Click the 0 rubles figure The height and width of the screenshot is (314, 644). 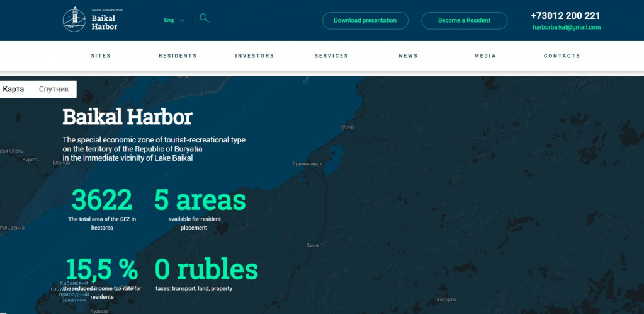[206, 270]
